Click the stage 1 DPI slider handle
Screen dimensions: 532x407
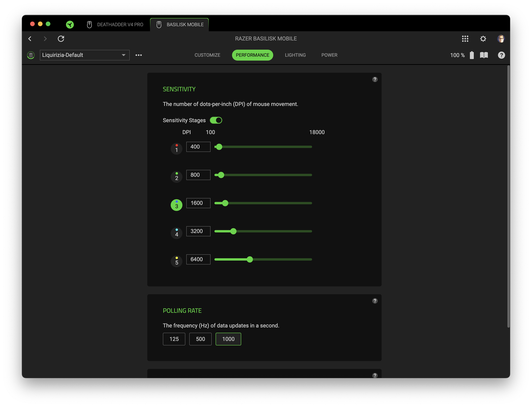click(219, 147)
